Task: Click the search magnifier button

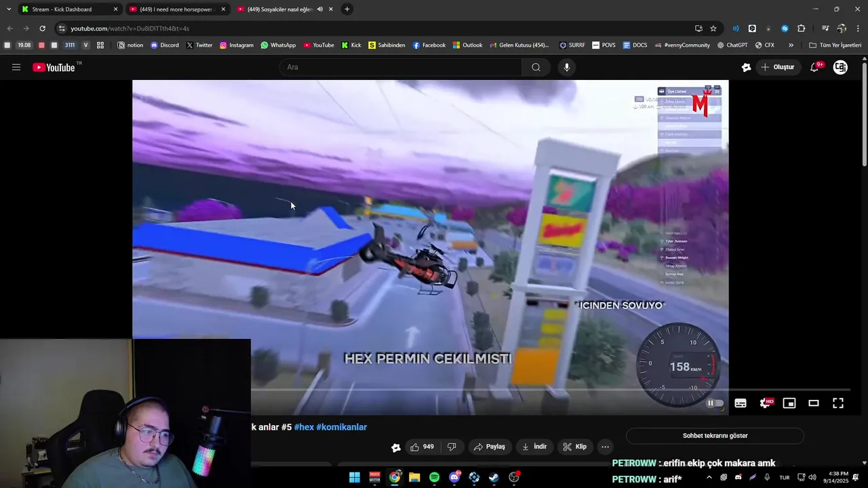Action: [536, 67]
